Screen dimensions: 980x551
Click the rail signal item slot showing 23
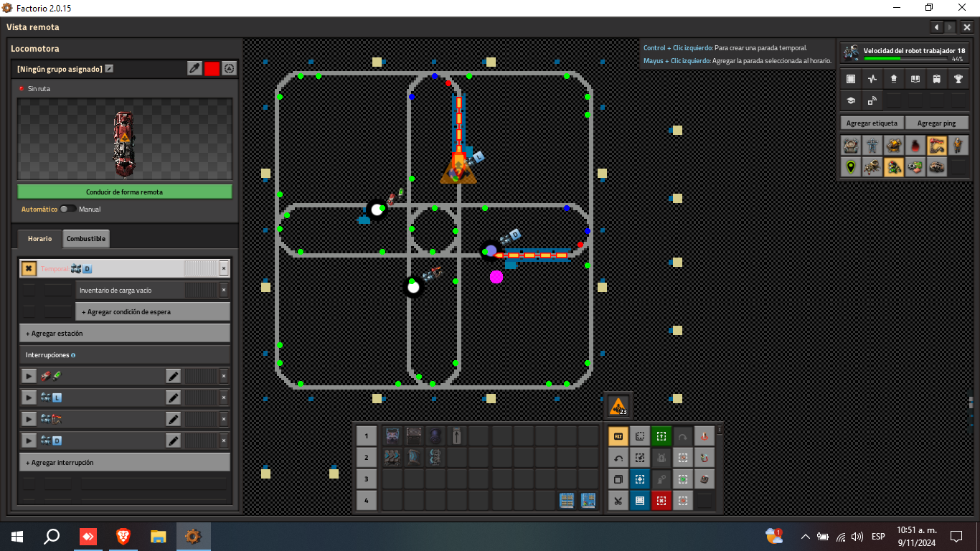pyautogui.click(x=618, y=405)
